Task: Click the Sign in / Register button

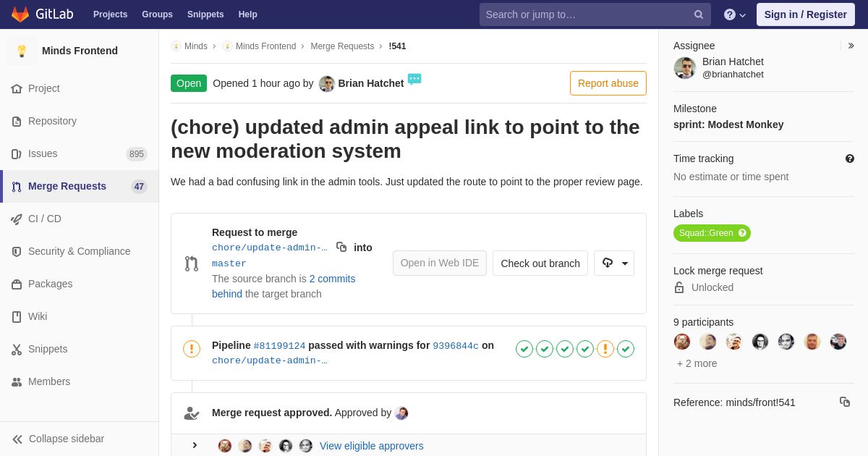Action: pyautogui.click(x=806, y=14)
